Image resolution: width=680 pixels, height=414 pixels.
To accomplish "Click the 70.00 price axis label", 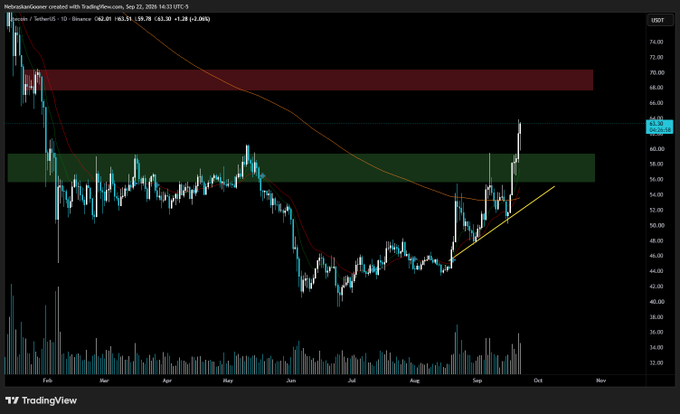I will [x=657, y=73].
